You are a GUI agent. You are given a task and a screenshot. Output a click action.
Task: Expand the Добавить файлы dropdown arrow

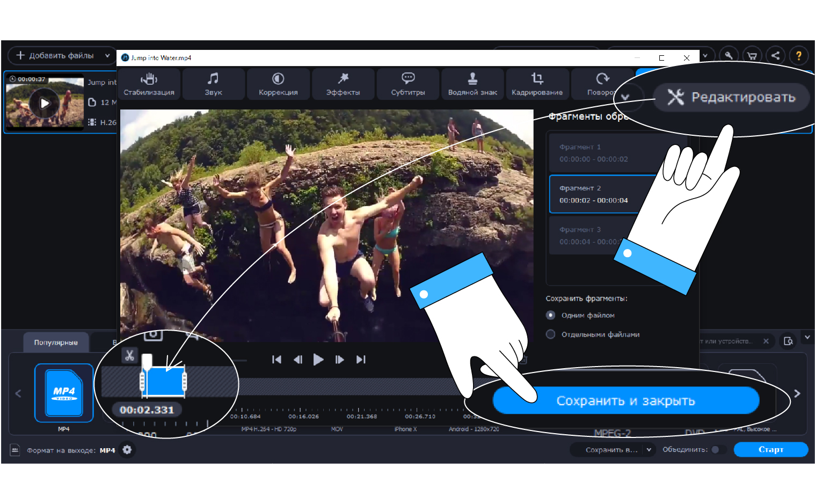coord(107,55)
